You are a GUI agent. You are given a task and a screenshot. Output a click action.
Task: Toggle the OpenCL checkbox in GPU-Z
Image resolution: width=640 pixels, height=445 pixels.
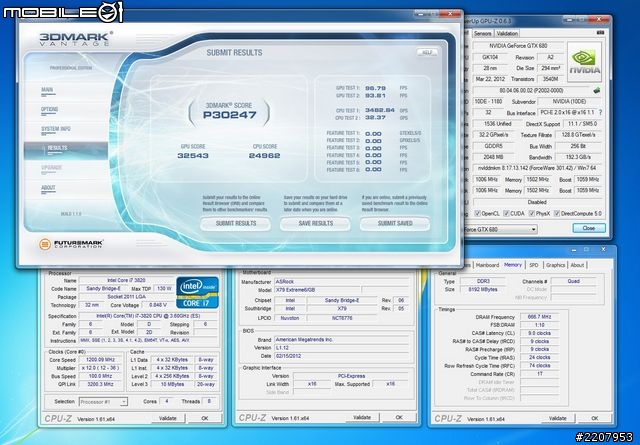477,213
